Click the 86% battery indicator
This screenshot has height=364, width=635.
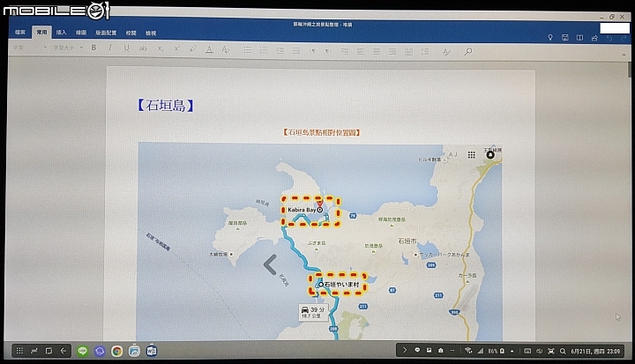tap(496, 351)
